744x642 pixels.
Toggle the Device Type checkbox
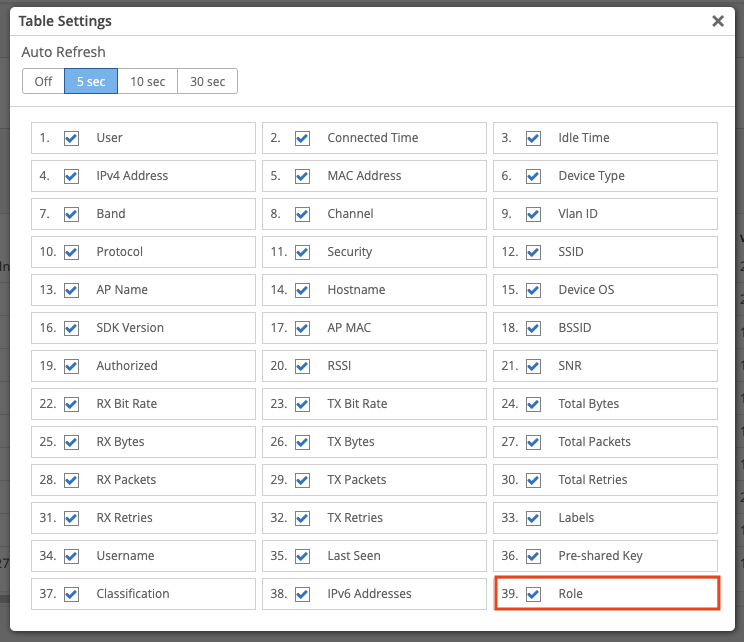(x=534, y=176)
